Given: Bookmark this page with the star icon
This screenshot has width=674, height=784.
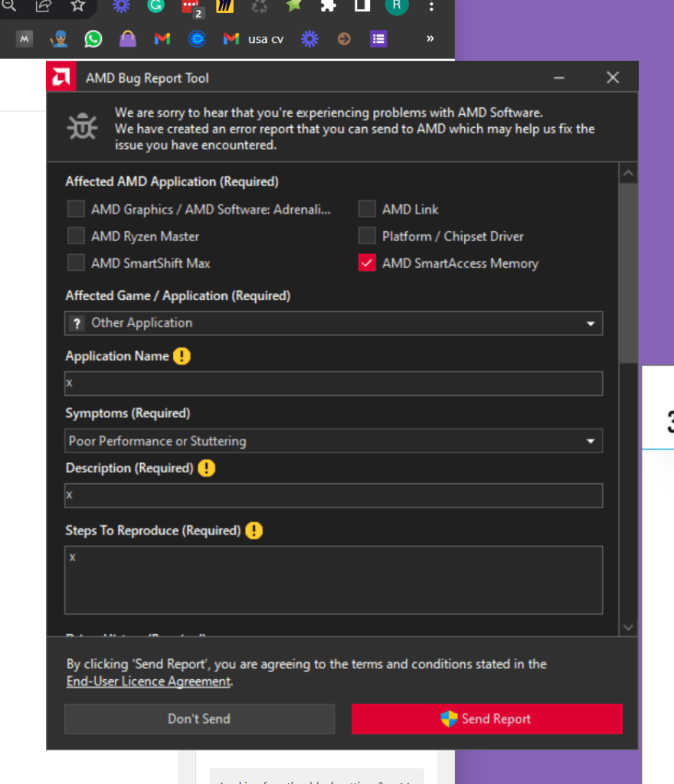Looking at the screenshot, I should 77,5.
